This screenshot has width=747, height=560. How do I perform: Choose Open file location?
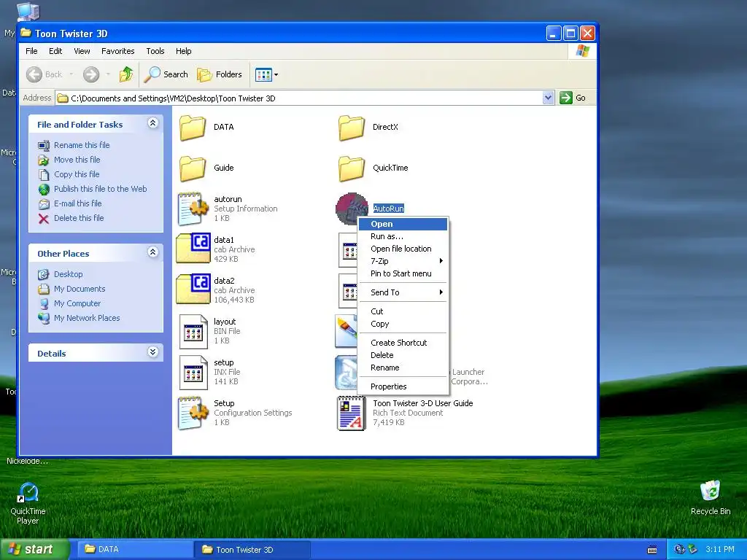403,249
